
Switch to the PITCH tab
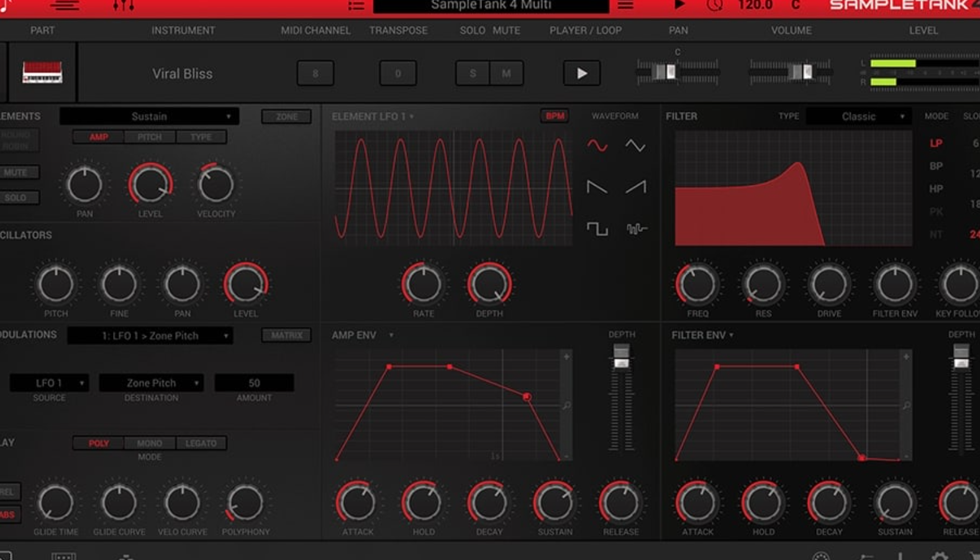click(x=150, y=137)
